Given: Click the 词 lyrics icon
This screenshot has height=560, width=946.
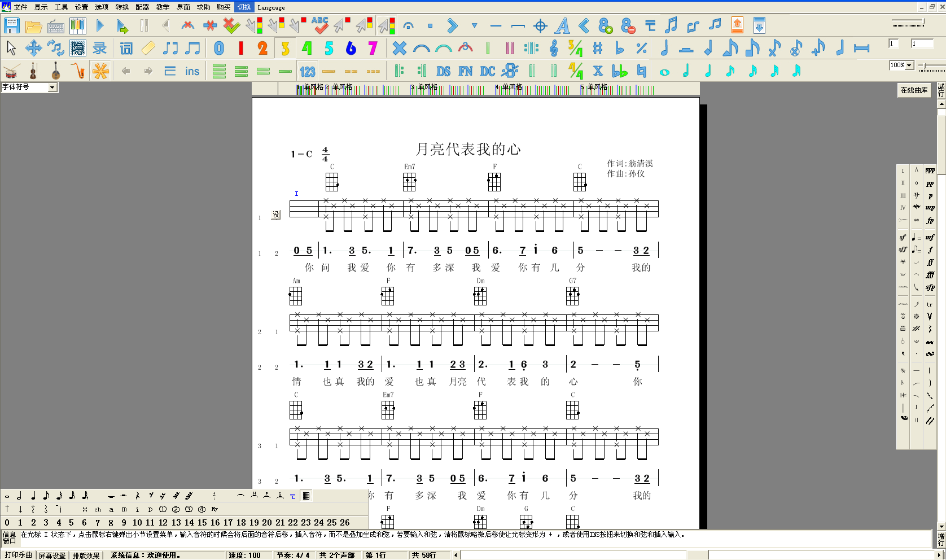Looking at the screenshot, I should pos(126,49).
